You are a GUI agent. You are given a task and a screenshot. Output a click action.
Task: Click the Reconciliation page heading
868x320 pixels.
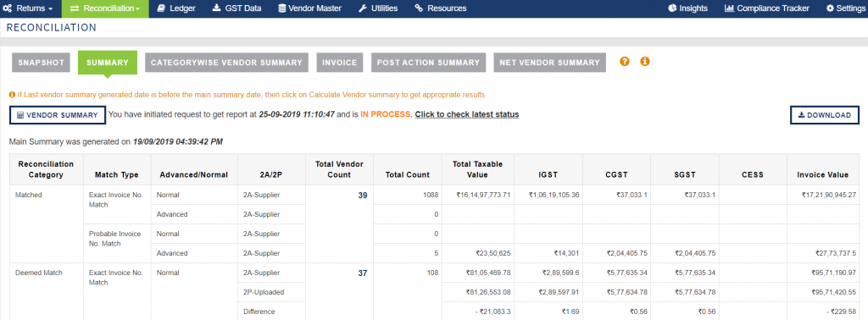coord(52,28)
